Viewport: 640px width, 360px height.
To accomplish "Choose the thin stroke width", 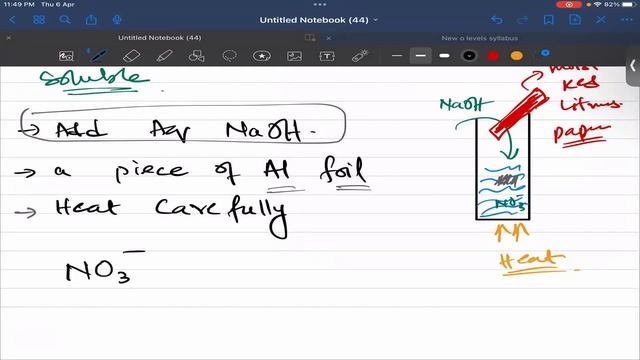I will pyautogui.click(x=397, y=56).
